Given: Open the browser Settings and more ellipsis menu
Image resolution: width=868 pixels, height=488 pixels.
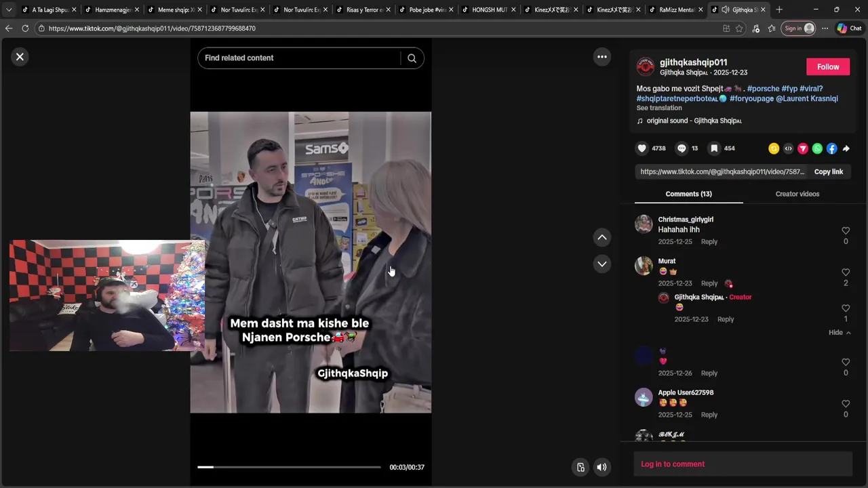Looking at the screenshot, I should click(x=825, y=28).
